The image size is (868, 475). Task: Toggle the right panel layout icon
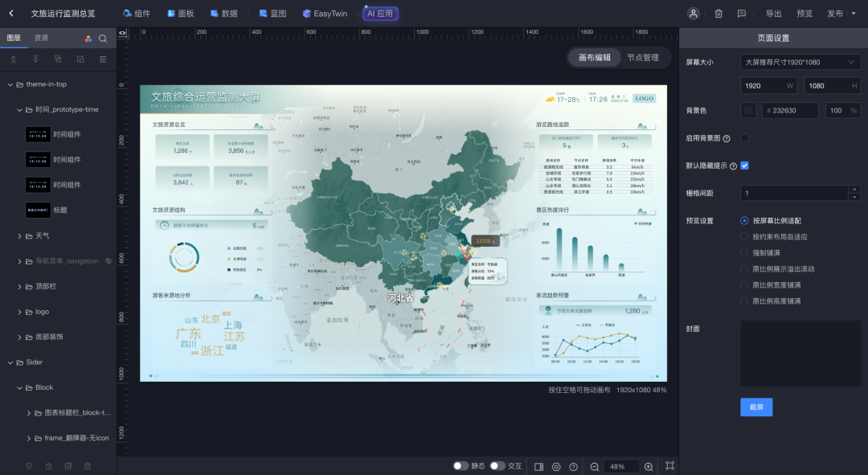(538, 467)
